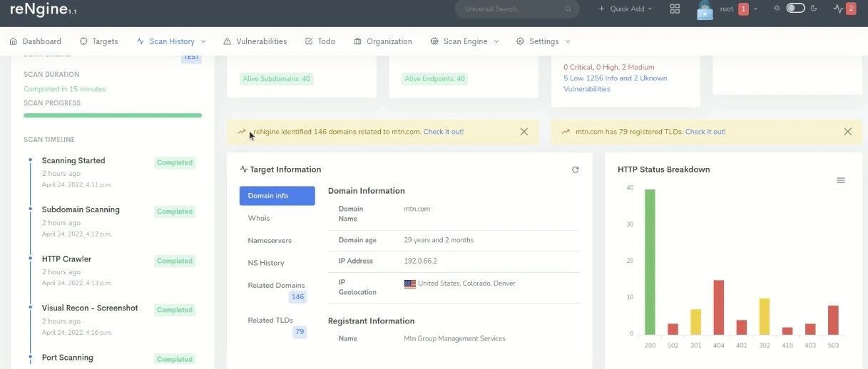Click the root user avatar icon
868x369 pixels.
pyautogui.click(x=705, y=9)
